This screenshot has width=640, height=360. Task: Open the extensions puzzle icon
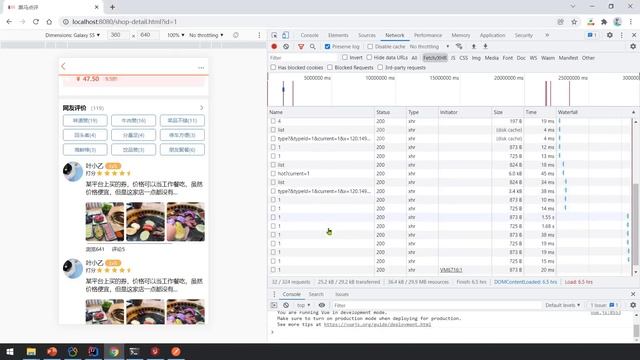(x=604, y=22)
